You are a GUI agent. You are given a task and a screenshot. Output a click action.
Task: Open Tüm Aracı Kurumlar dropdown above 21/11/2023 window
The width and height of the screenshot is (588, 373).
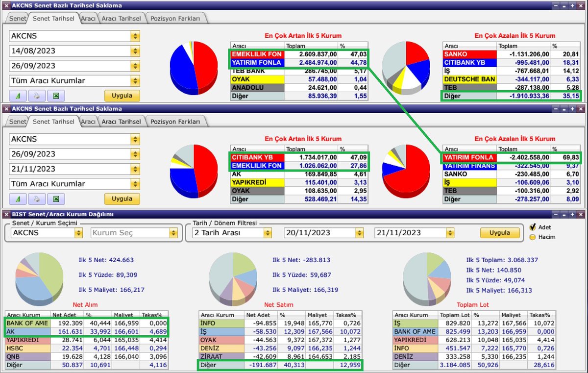click(136, 80)
